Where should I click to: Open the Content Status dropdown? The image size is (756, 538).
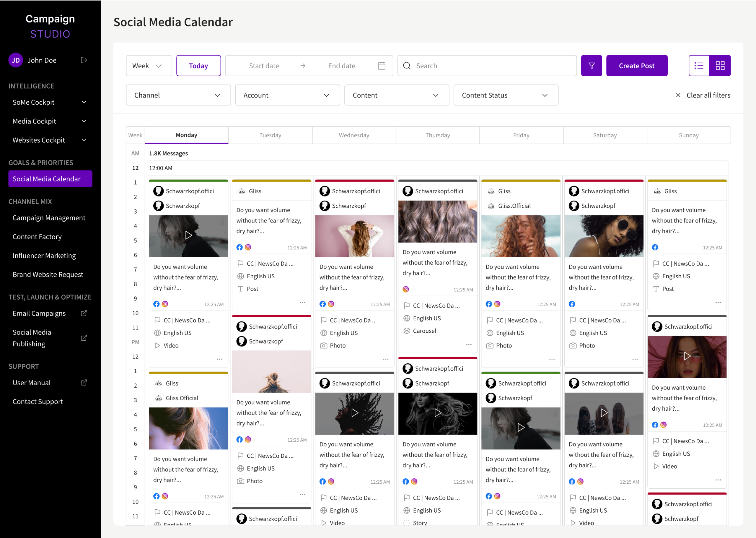tap(505, 95)
